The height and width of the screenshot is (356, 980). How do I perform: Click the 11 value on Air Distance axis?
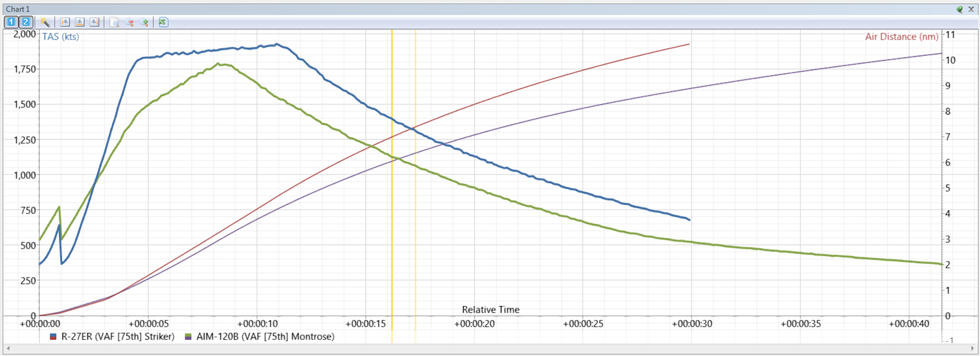[950, 34]
